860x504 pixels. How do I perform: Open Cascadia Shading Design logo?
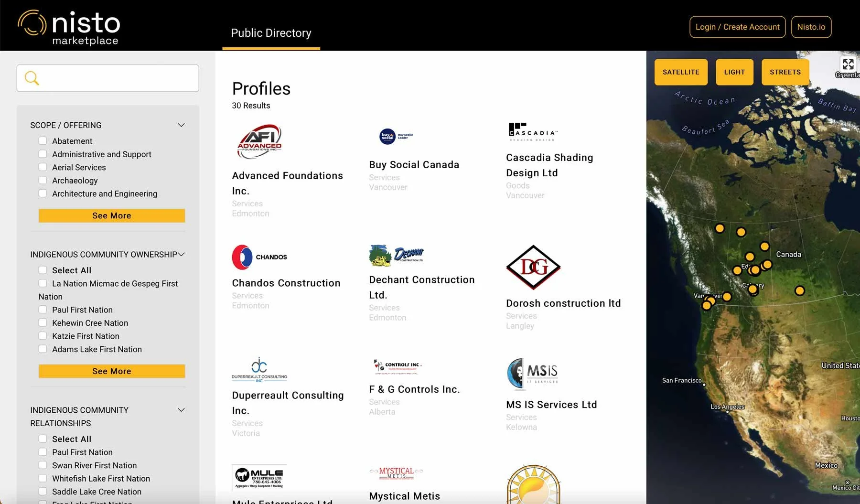click(x=533, y=132)
